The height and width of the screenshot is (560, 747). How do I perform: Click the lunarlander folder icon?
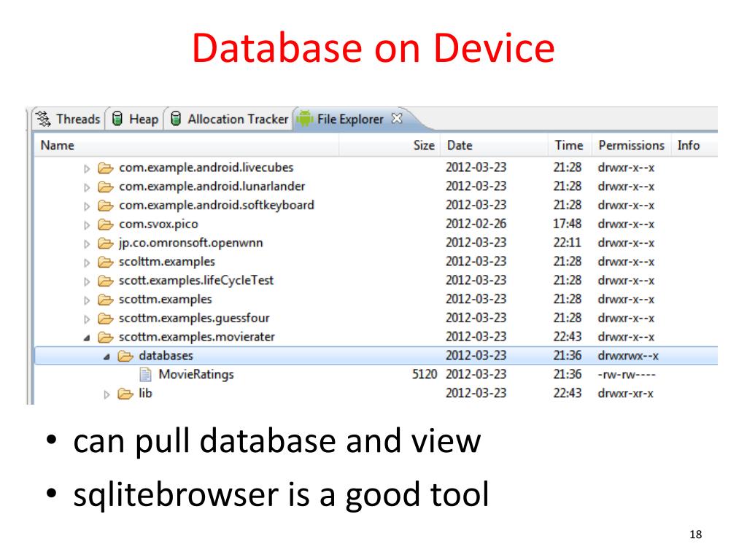[x=105, y=187]
